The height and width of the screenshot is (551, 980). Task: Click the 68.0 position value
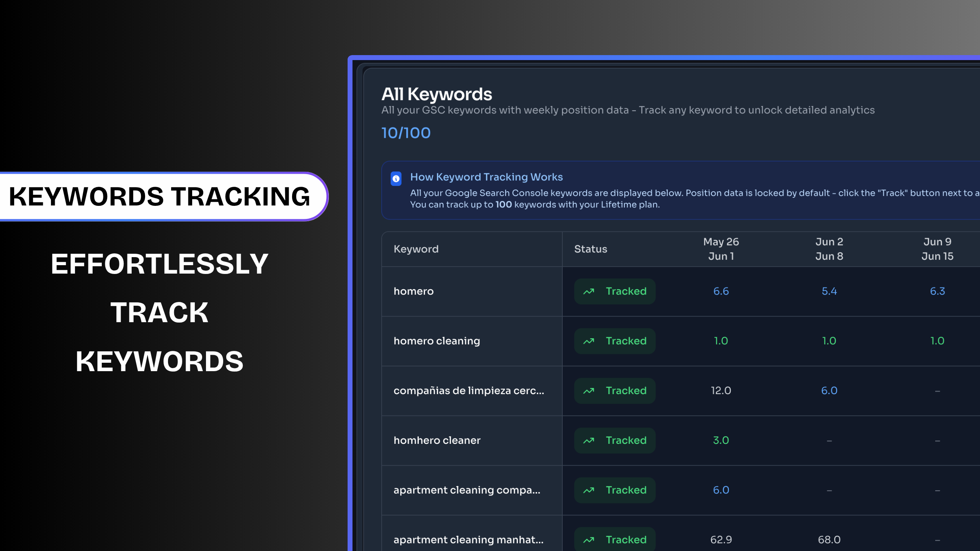tap(829, 540)
